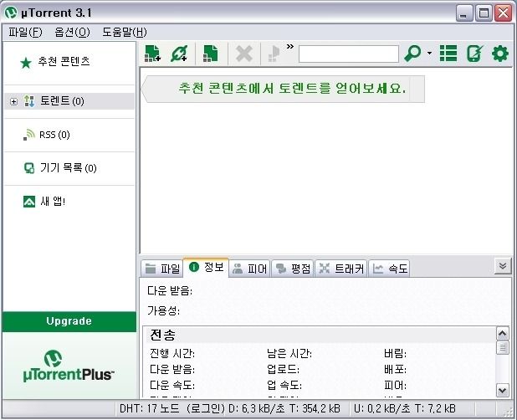
Task: Create a new torrent toolbar icon
Action: [210, 54]
